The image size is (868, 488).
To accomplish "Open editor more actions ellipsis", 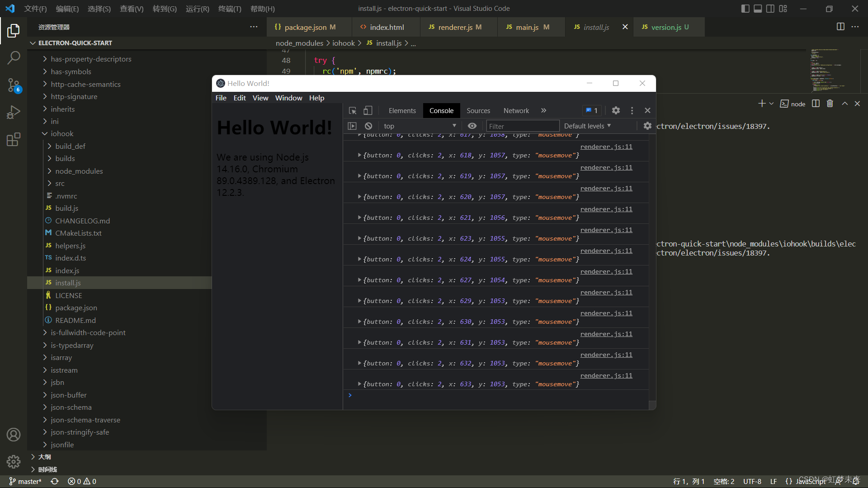I will (x=855, y=27).
